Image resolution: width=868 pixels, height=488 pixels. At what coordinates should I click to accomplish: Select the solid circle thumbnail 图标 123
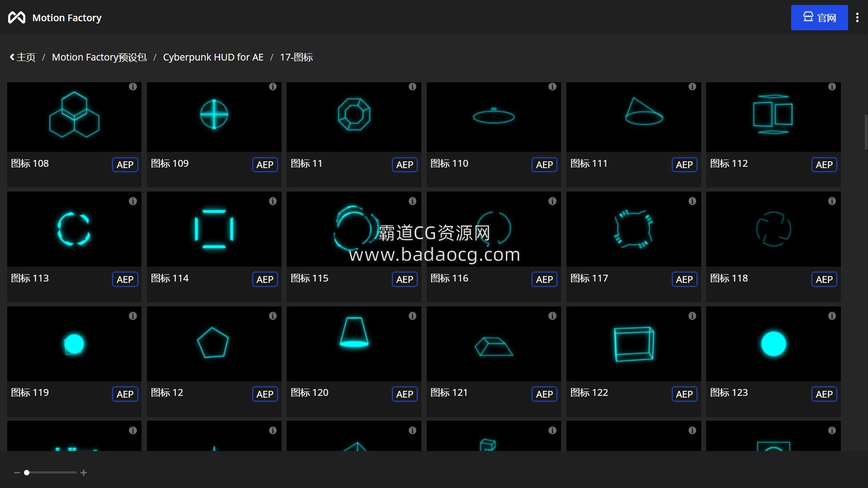[773, 344]
